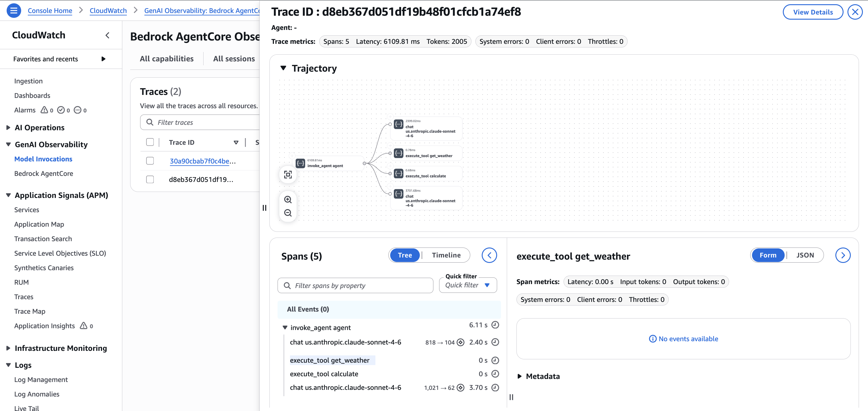
Task: Click the fit-to-screen icon in the Trajectory panel
Action: [288, 174]
